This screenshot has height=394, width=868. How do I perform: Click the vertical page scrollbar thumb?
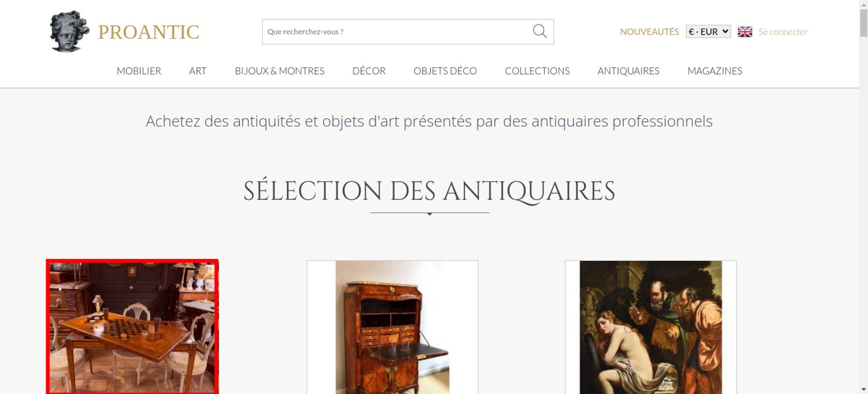pos(863,23)
